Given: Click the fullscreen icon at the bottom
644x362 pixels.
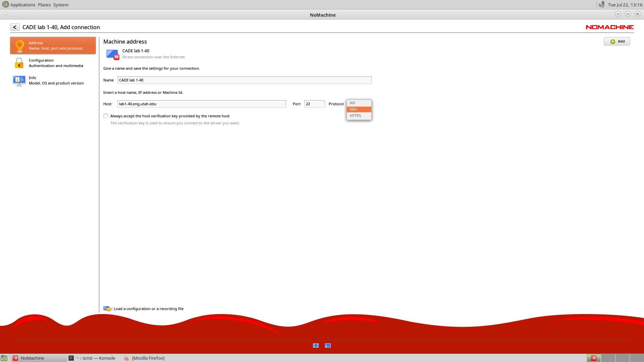Looking at the screenshot, I should point(316,346).
